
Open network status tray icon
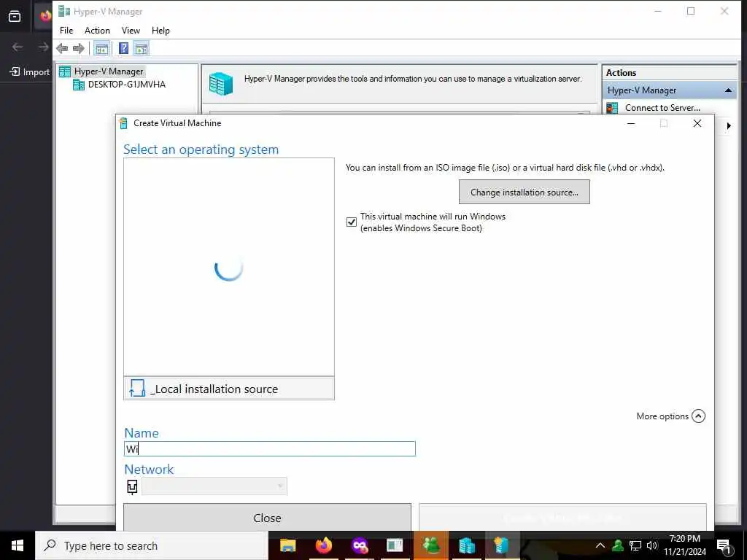pos(635,545)
